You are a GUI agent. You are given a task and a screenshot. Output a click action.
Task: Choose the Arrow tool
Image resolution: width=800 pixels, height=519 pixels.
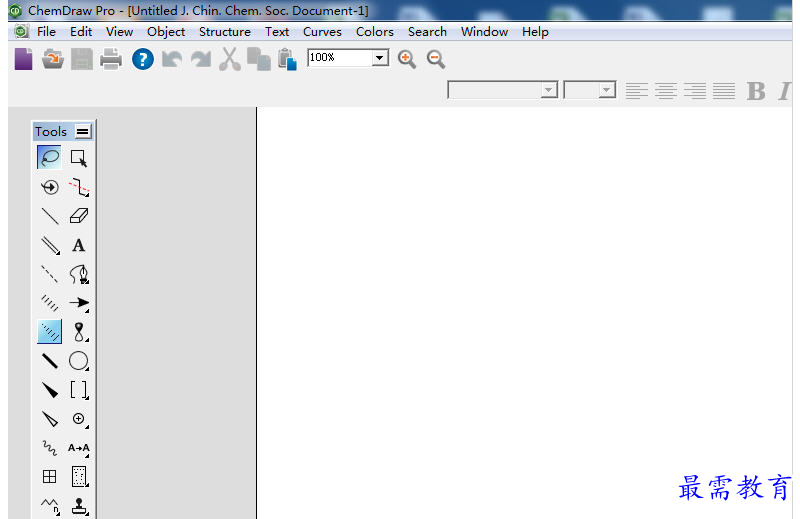[x=79, y=303]
